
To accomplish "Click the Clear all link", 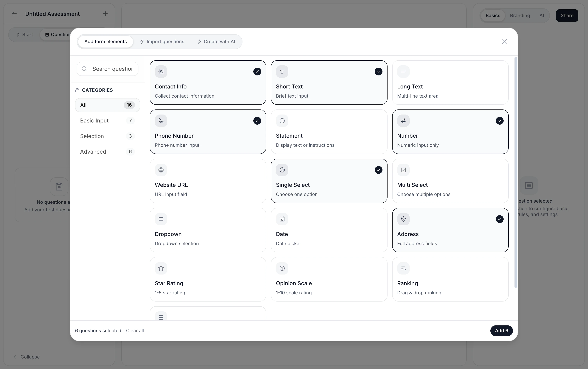I will (135, 331).
